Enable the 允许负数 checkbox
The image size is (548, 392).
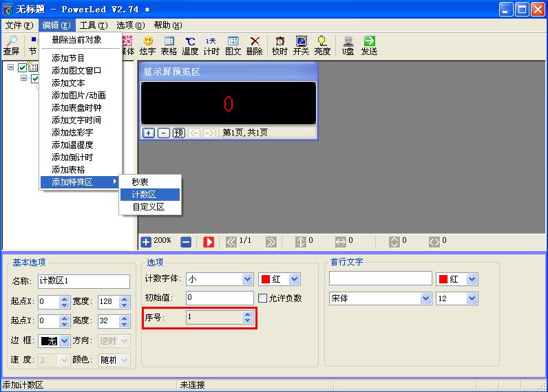[x=263, y=298]
